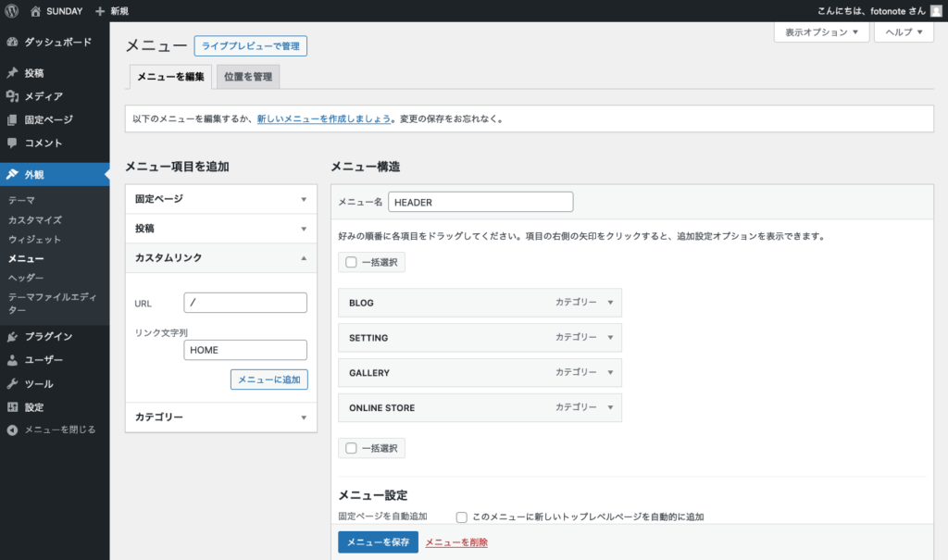Click the メニュー名 text field
This screenshot has width=948, height=560.
click(480, 202)
